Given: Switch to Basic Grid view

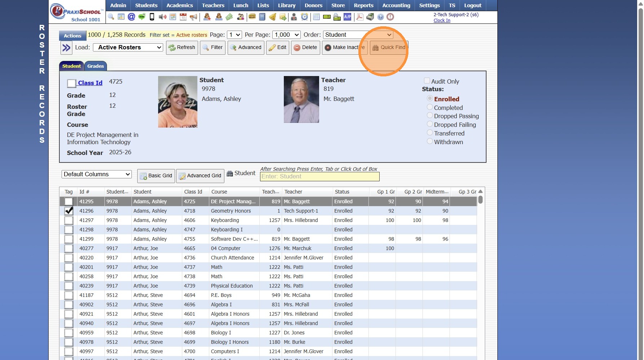Looking at the screenshot, I should (156, 176).
